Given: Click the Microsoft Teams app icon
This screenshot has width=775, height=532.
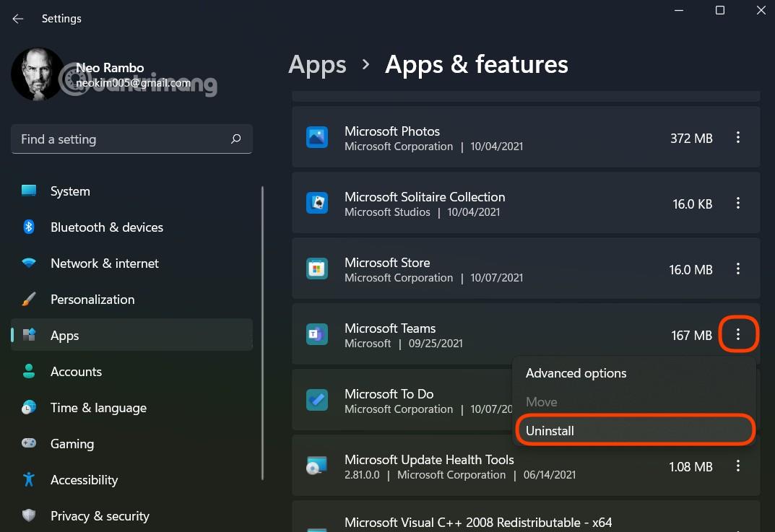Looking at the screenshot, I should pyautogui.click(x=317, y=334).
